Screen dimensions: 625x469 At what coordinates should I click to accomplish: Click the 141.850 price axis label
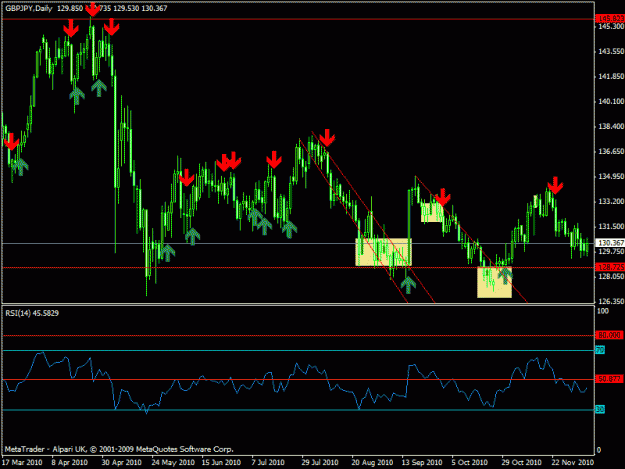click(611, 77)
